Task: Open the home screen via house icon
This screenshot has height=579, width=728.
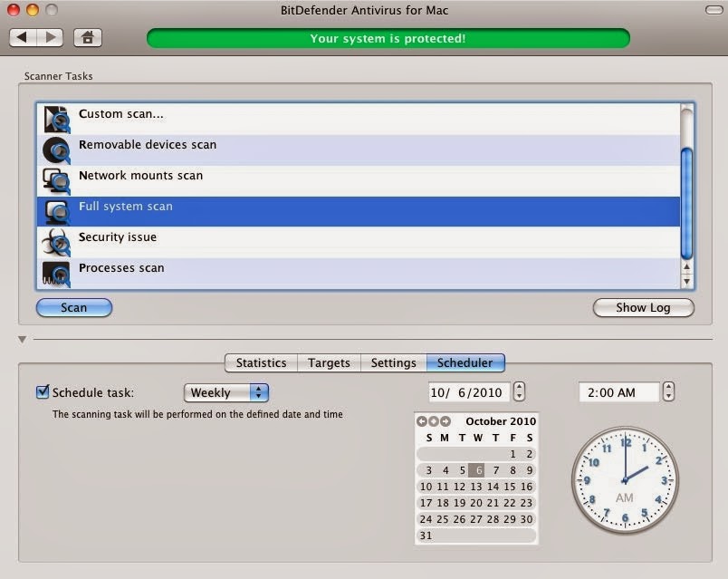Action: 88,37
